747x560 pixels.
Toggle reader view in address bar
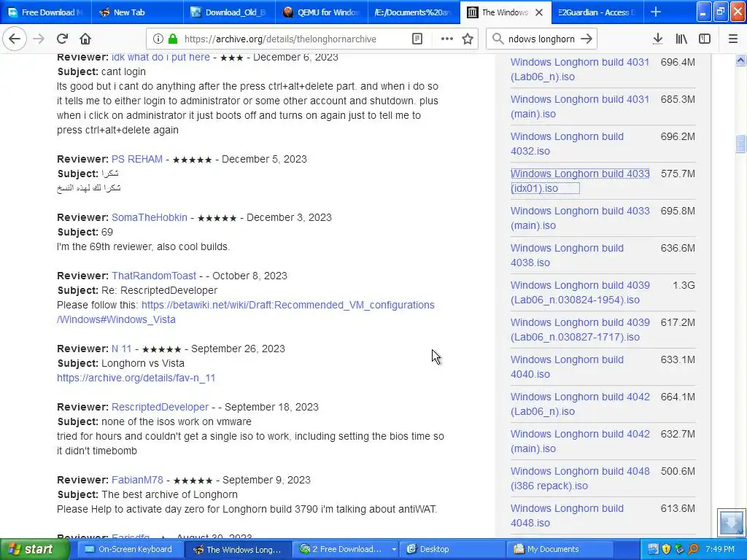coord(417,39)
